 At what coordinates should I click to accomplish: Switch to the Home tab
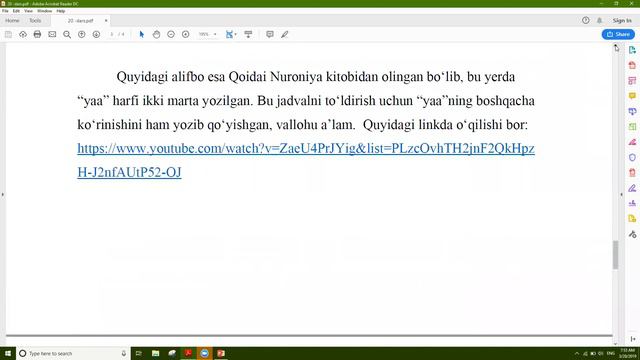pyautogui.click(x=12, y=20)
